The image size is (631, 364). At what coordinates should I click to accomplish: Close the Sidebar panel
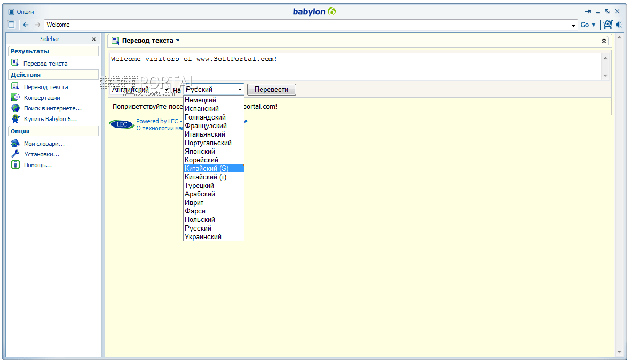[x=94, y=39]
